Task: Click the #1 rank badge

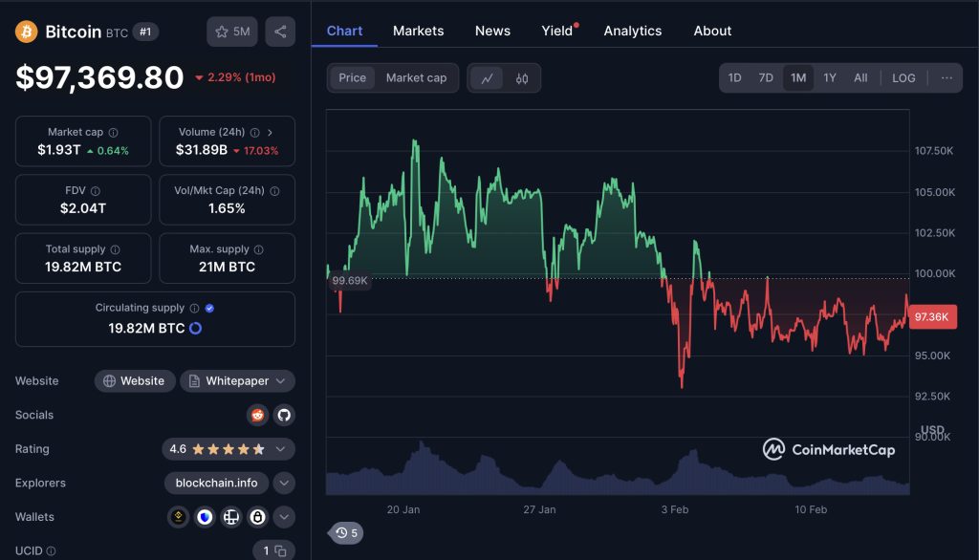Action: (x=145, y=32)
